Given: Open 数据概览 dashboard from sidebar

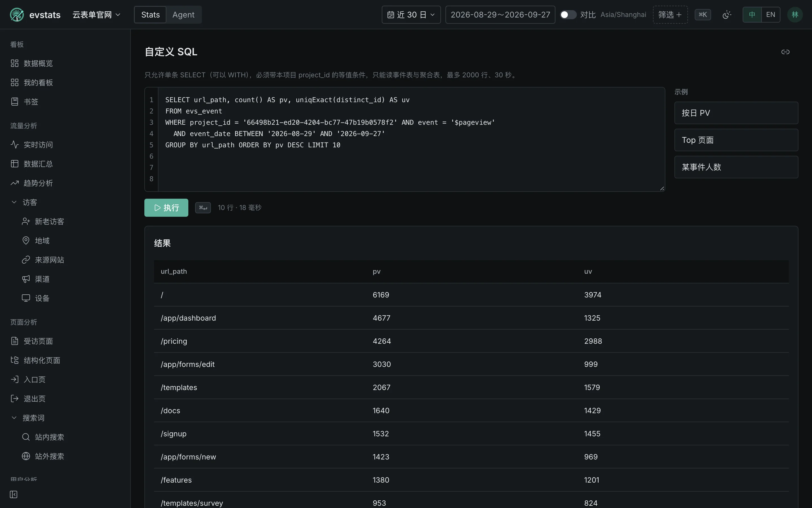Looking at the screenshot, I should [65, 63].
